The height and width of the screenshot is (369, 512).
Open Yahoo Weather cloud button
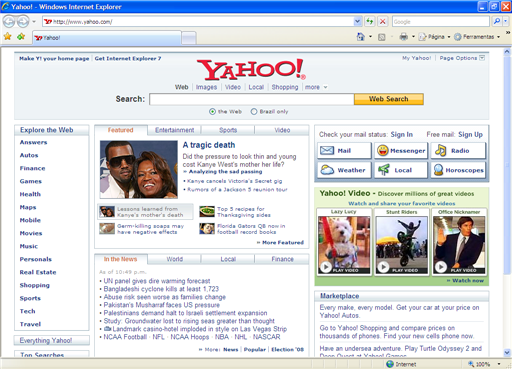click(344, 170)
